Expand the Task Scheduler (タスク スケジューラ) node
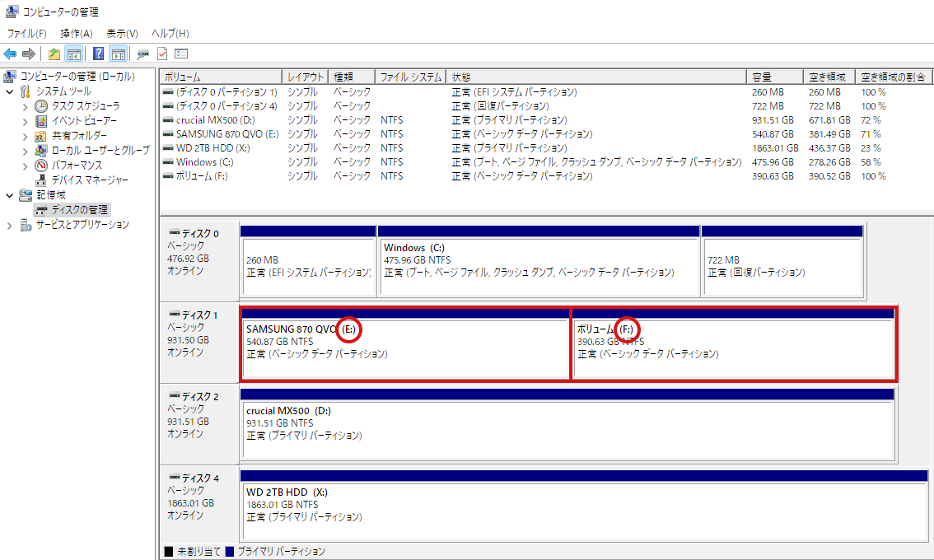The height and width of the screenshot is (560, 934). click(25, 106)
